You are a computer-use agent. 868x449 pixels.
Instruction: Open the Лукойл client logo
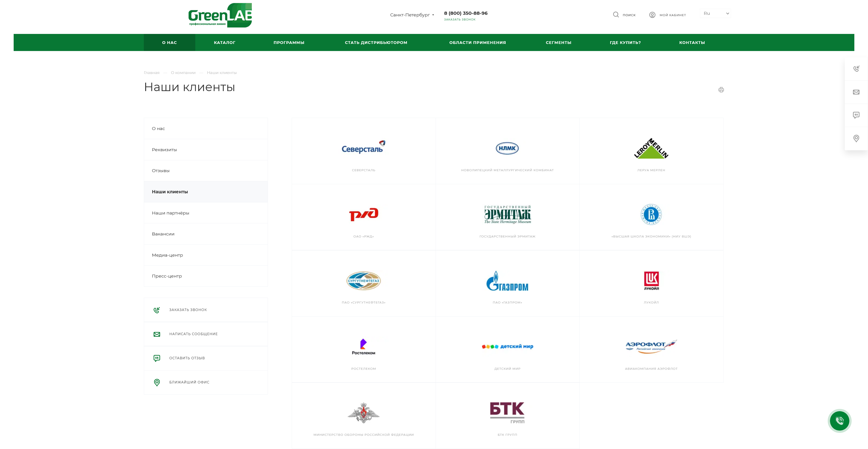[651, 281]
